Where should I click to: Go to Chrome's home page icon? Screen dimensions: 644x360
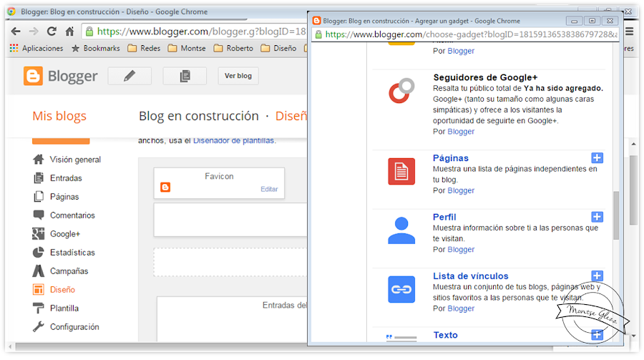tap(70, 31)
